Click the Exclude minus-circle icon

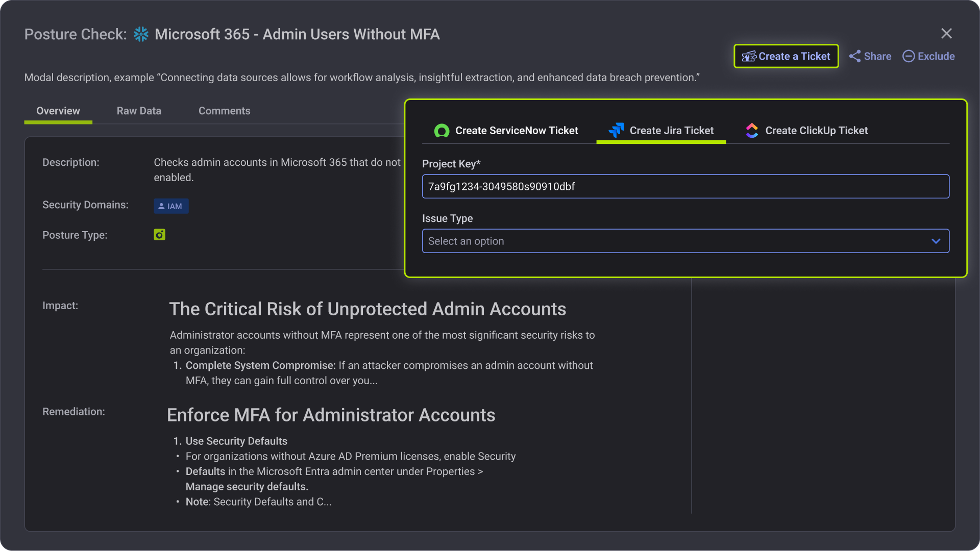coord(909,56)
